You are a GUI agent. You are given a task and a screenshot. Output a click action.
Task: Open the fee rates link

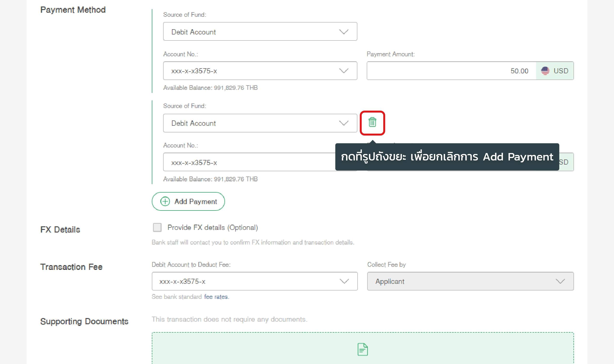click(x=216, y=297)
